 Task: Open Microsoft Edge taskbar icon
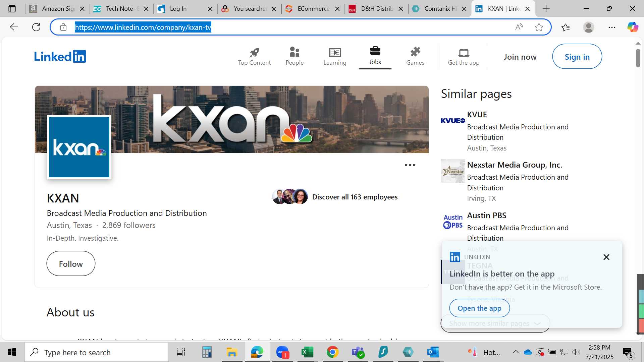pos(257,352)
